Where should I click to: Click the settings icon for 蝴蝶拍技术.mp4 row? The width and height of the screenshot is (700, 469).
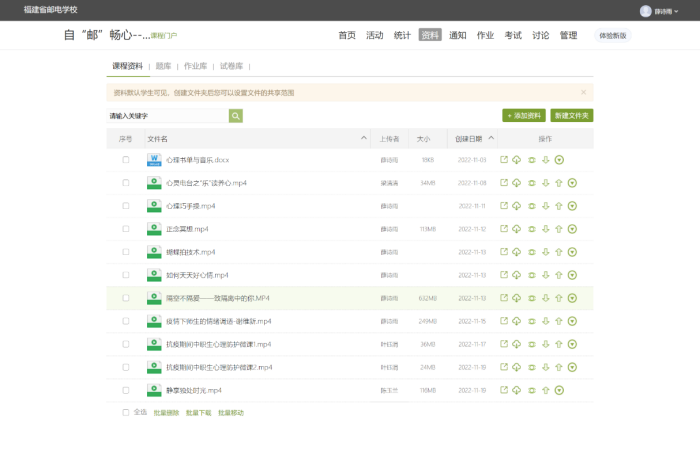coord(531,252)
